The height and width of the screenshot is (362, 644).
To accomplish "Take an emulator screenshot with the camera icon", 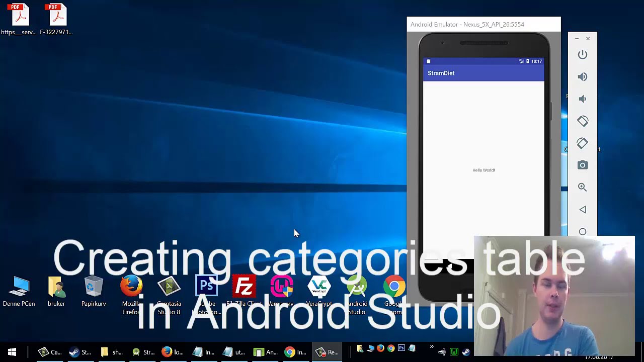I will coord(583,165).
